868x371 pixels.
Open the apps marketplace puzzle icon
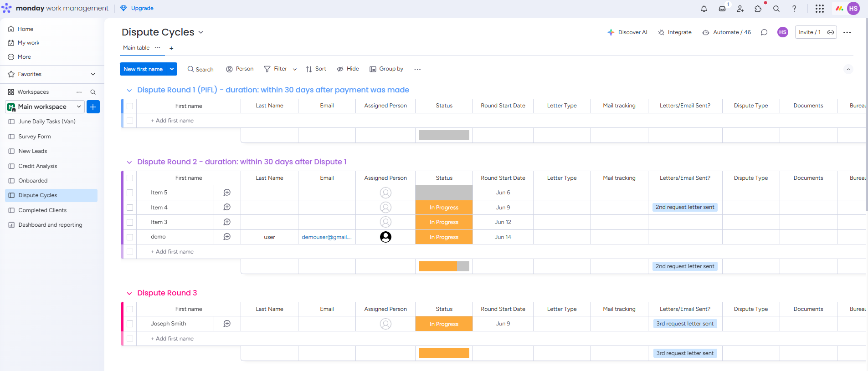pos(758,9)
